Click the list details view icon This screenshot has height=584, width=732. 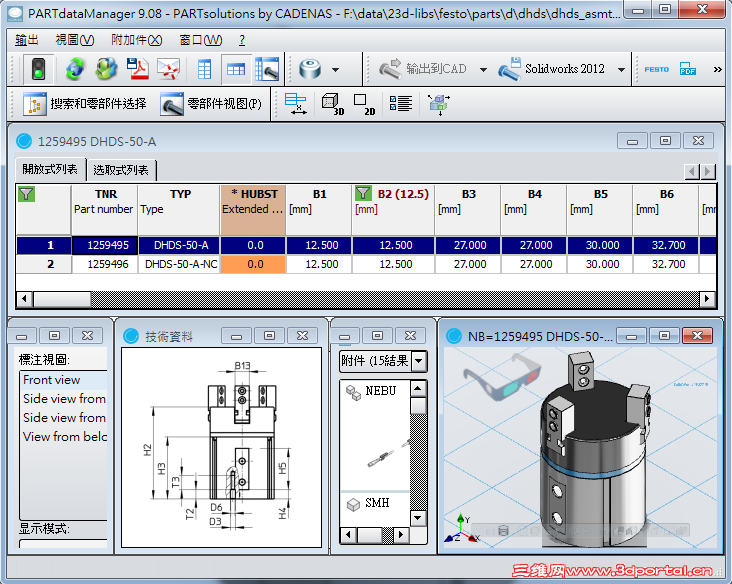point(401,104)
